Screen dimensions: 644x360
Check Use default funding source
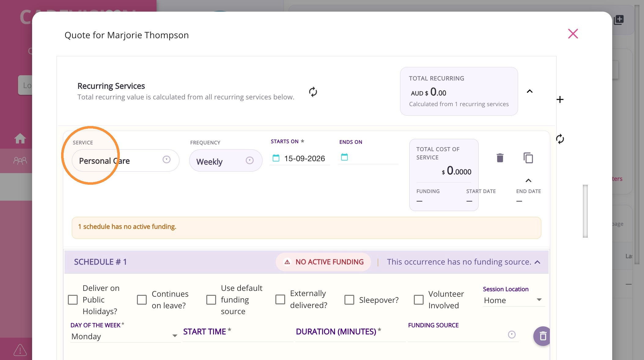(211, 300)
